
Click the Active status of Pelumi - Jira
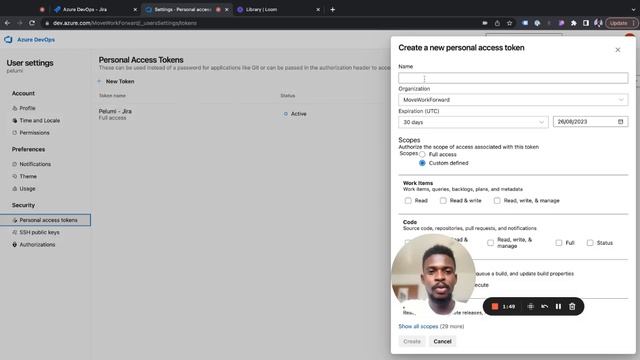click(x=295, y=114)
